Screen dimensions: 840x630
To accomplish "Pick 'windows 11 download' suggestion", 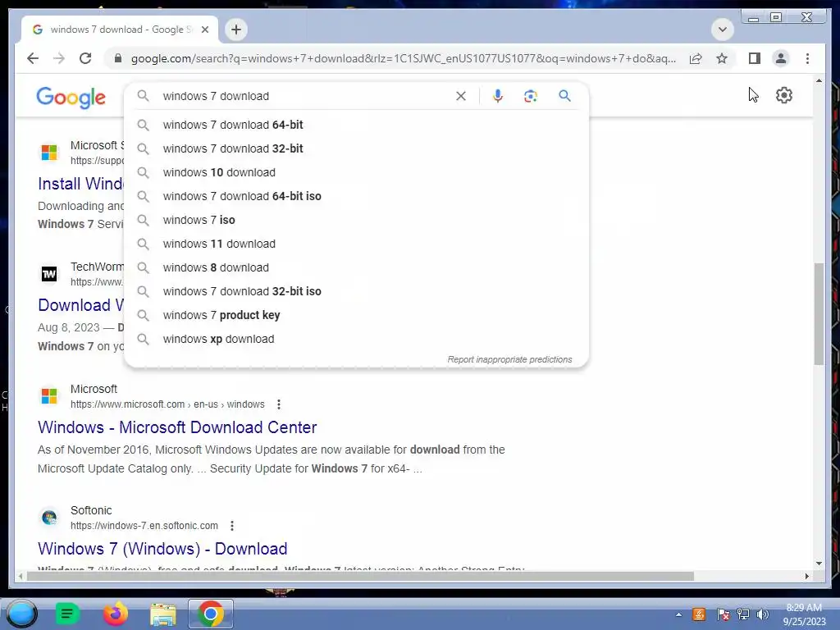I will [x=356, y=244].
